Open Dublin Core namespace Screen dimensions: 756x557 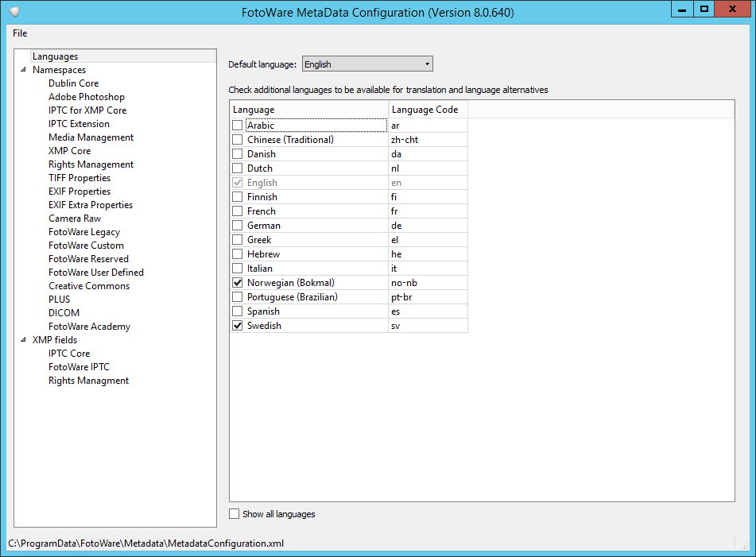(x=73, y=83)
